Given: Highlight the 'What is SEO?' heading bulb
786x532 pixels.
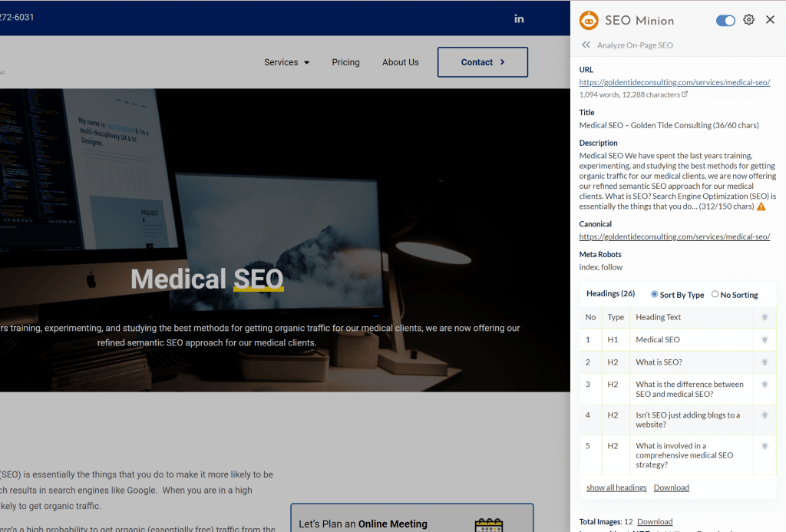Looking at the screenshot, I should point(765,362).
